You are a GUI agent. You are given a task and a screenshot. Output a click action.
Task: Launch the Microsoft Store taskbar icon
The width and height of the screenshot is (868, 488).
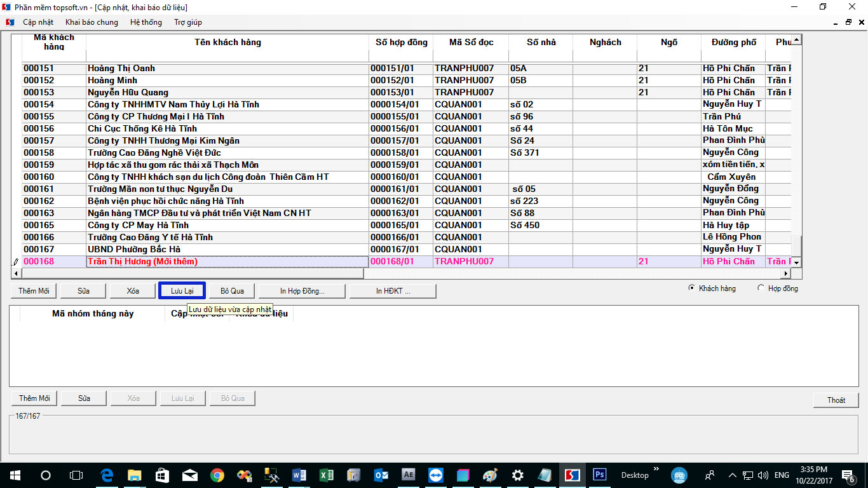162,475
